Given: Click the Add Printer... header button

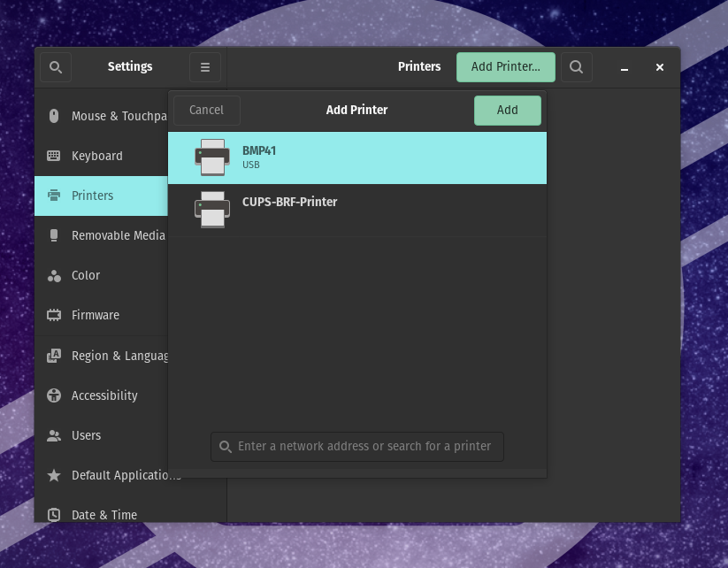Looking at the screenshot, I should click(505, 66).
